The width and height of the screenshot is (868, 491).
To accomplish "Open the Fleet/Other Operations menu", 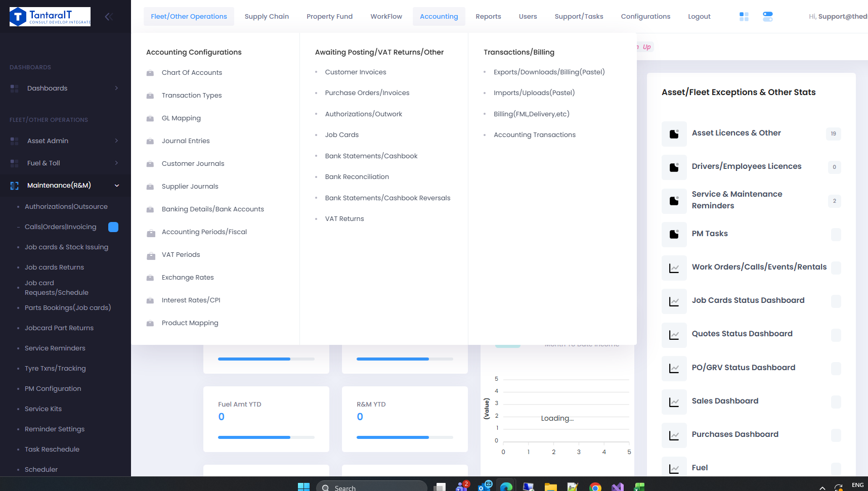I will click(189, 17).
